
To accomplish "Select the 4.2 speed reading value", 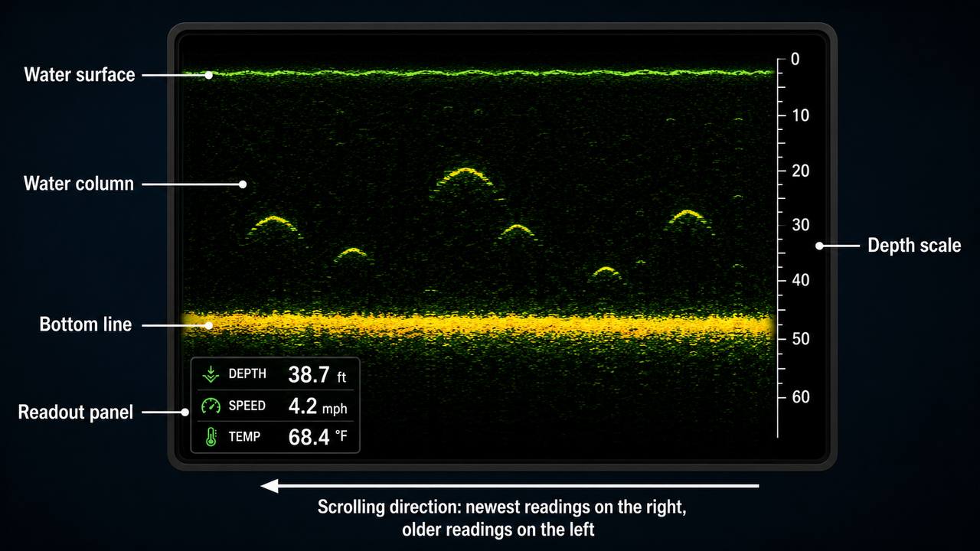I will click(x=302, y=406).
